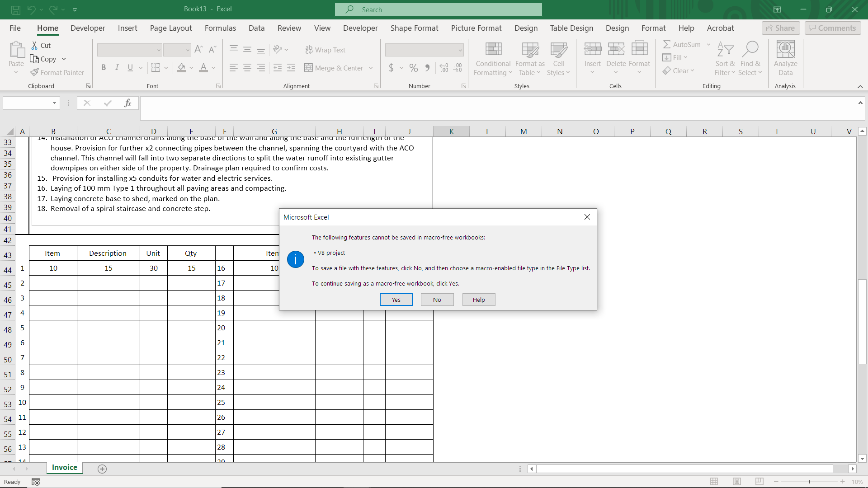
Task: Toggle Italic formatting
Action: tap(117, 68)
